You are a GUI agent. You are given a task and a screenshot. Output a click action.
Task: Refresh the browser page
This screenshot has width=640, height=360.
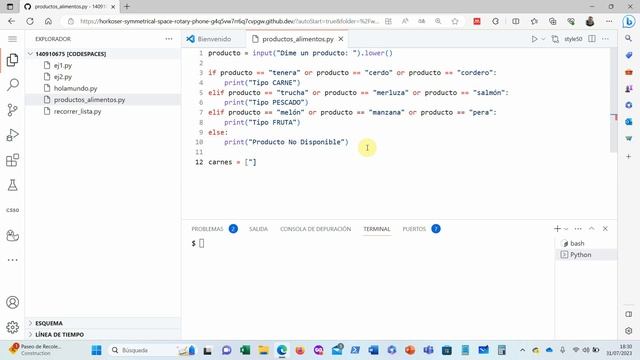pyautogui.click(x=30, y=21)
